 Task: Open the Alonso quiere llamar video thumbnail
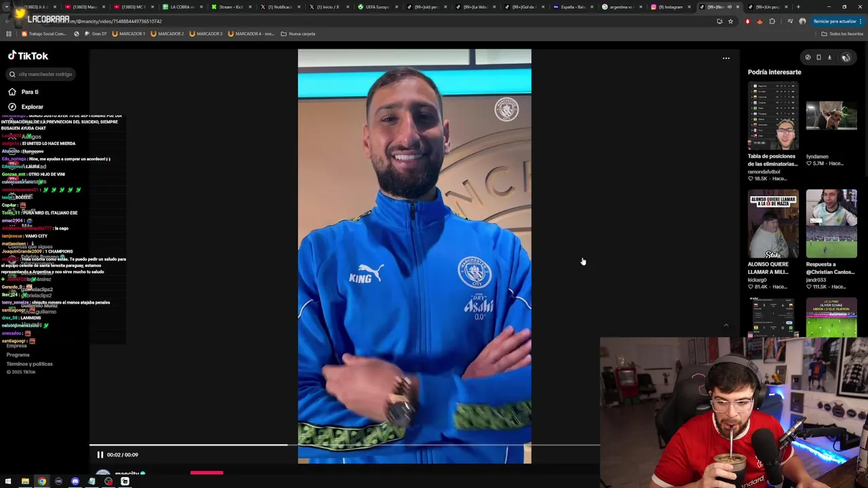tap(773, 224)
